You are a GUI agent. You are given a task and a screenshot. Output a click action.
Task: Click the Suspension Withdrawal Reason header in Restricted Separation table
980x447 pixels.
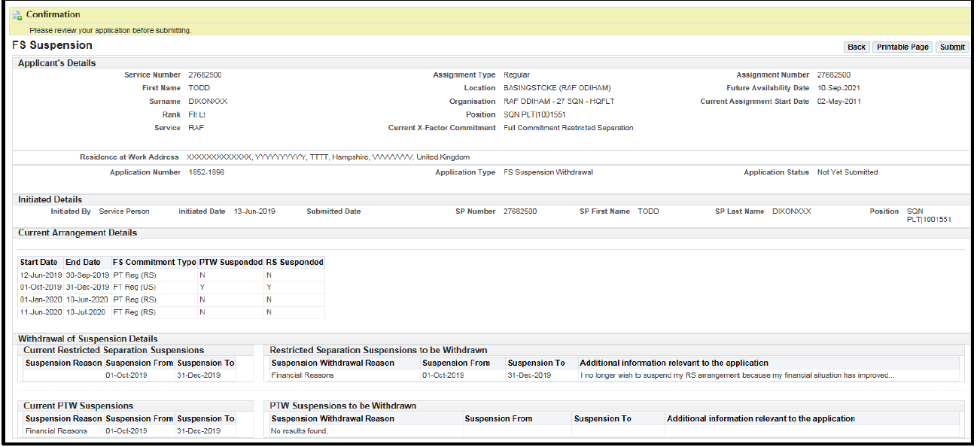point(333,363)
